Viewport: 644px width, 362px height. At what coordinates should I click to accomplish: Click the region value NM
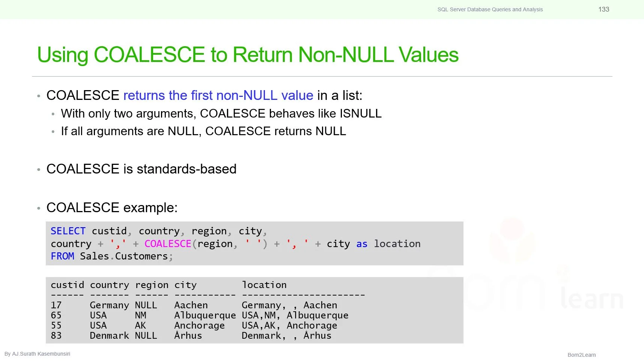pyautogui.click(x=141, y=315)
